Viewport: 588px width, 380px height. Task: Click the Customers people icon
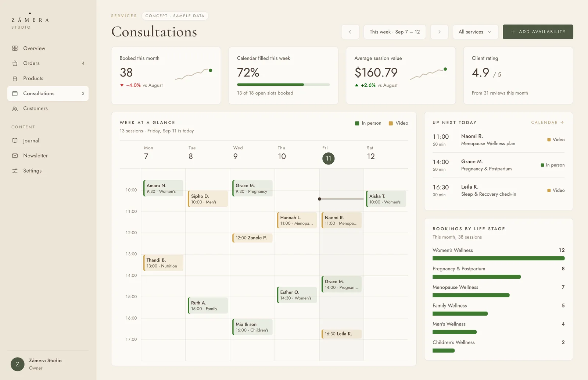point(15,109)
